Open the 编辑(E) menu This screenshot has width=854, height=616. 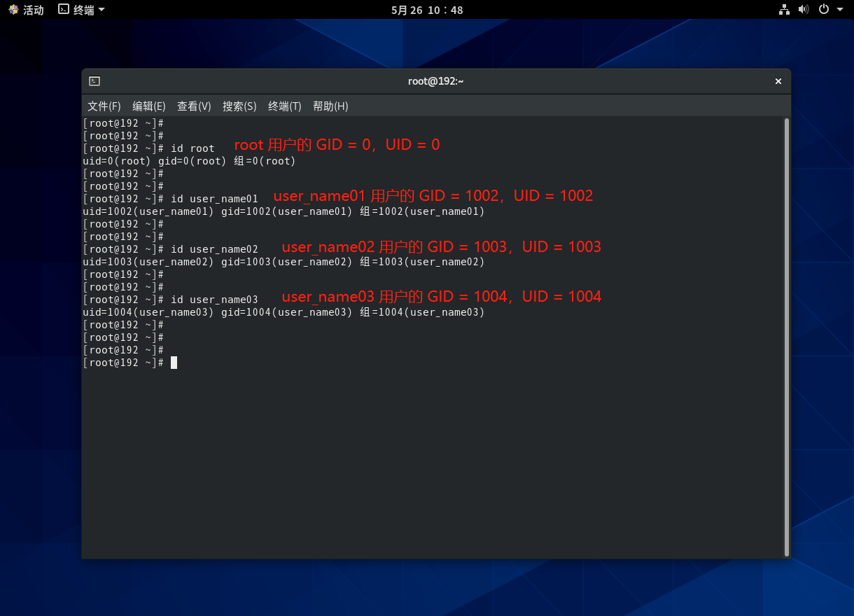[x=148, y=106]
